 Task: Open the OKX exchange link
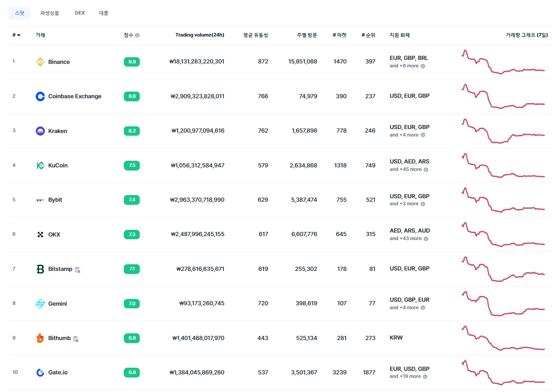pyautogui.click(x=54, y=234)
